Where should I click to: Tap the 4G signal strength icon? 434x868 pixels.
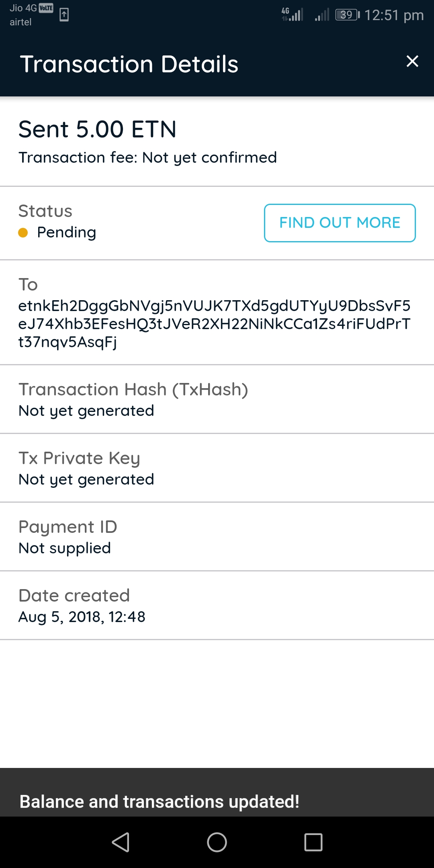(292, 14)
